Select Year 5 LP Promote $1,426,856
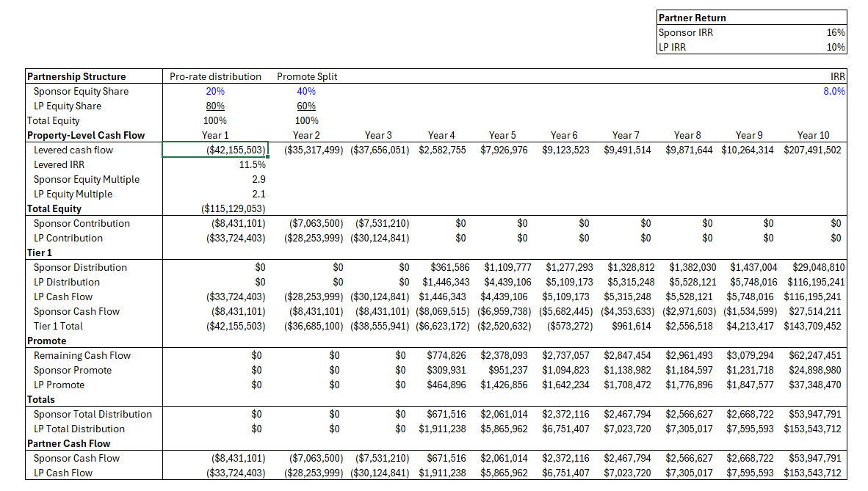This screenshot has height=491, width=868. [x=504, y=385]
